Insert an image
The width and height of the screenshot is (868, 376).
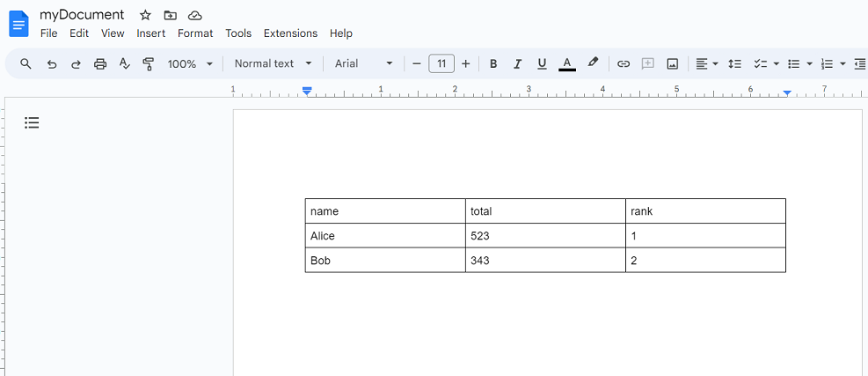[x=672, y=63]
